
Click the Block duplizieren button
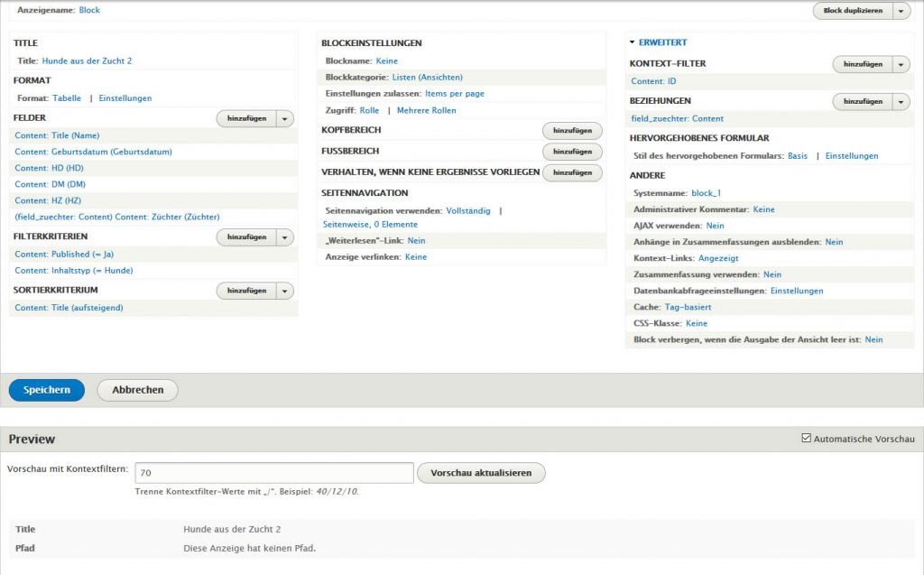(852, 11)
